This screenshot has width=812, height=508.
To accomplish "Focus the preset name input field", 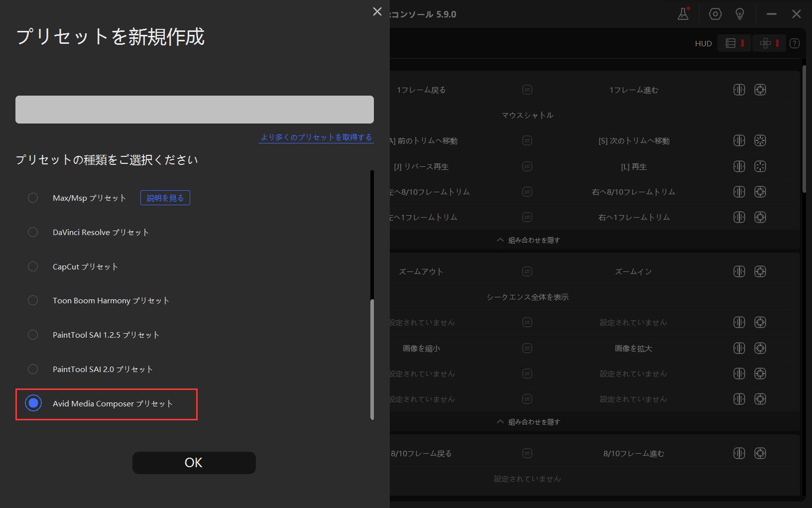I will (x=195, y=110).
